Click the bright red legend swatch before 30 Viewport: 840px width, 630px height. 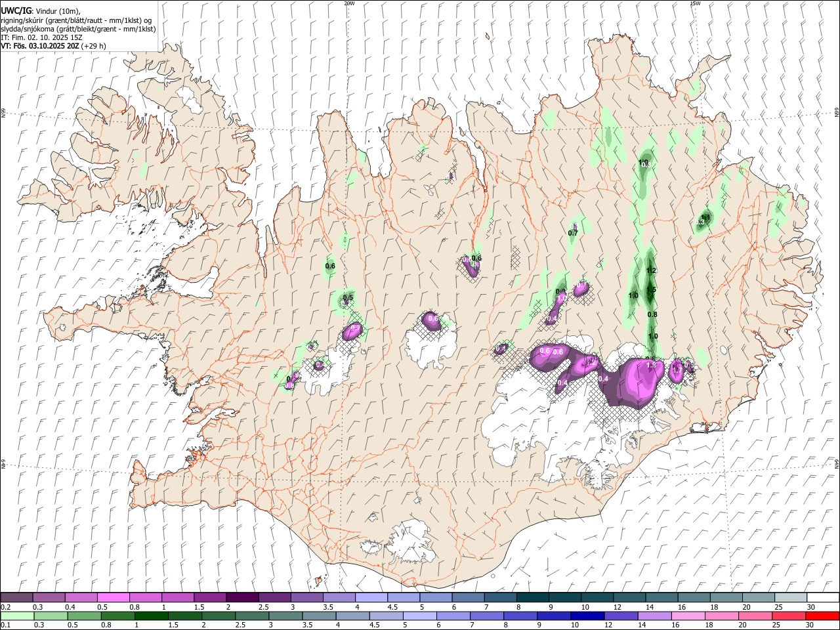pos(822,616)
